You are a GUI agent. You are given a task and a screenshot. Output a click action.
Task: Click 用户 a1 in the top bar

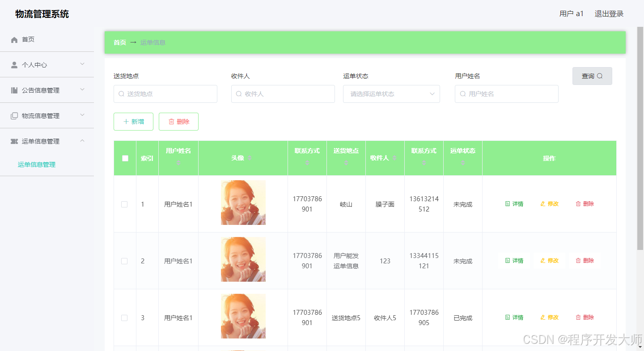tap(572, 14)
